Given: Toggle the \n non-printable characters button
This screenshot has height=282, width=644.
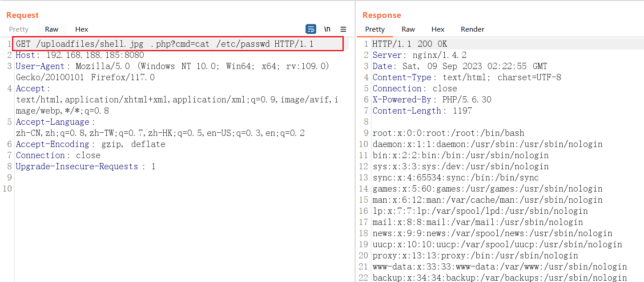Looking at the screenshot, I should [327, 29].
